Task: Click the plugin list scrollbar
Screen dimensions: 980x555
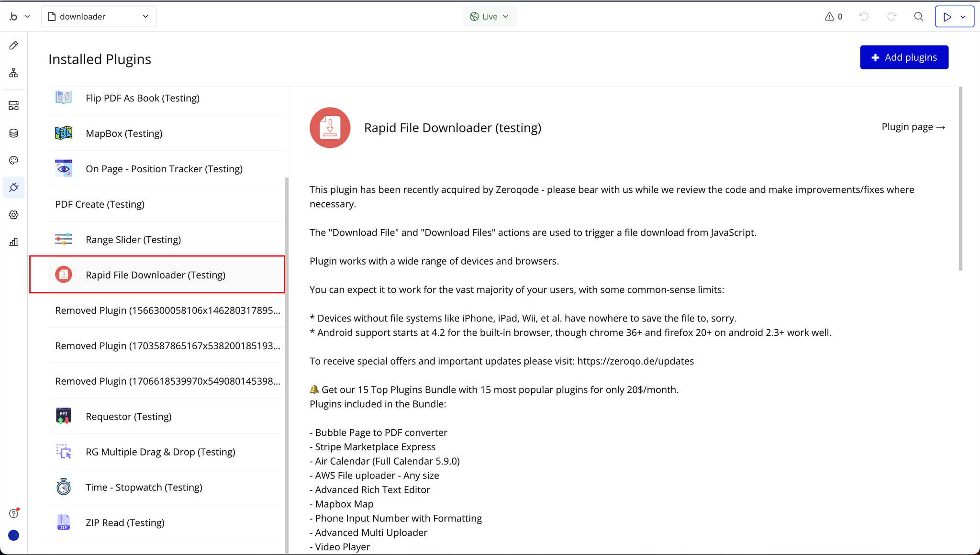Action: point(287,364)
